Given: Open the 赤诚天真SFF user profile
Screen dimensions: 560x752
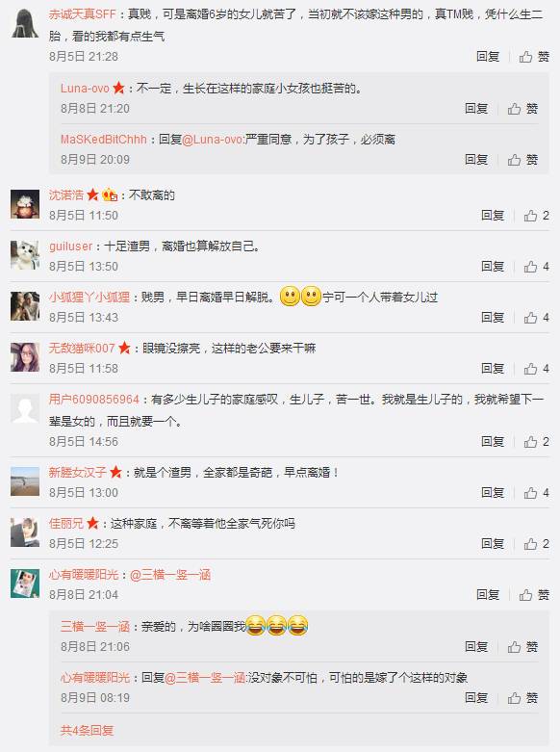Looking at the screenshot, I should coord(82,14).
